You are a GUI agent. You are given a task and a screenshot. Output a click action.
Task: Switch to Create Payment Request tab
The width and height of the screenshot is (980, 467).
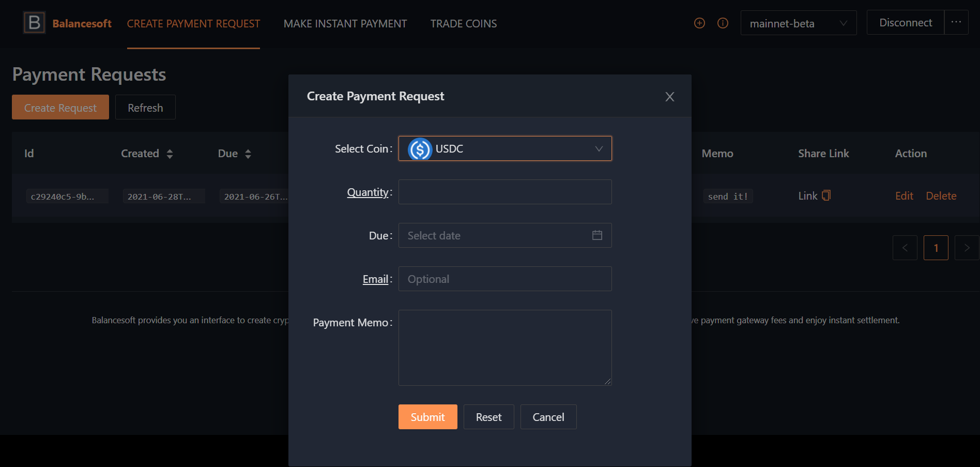click(193, 24)
